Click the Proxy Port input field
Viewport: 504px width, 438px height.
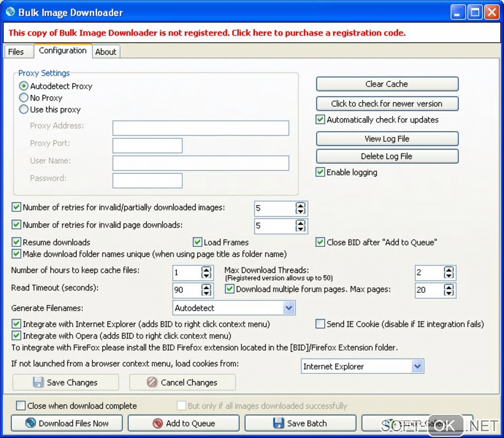[148, 146]
